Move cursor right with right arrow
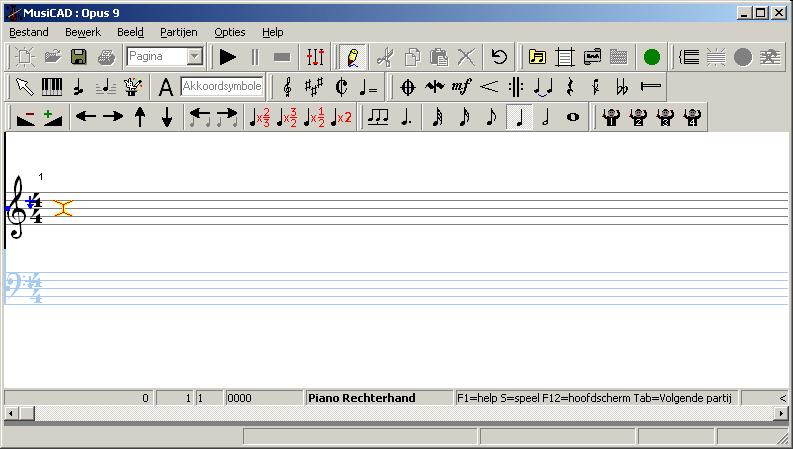 [113, 117]
